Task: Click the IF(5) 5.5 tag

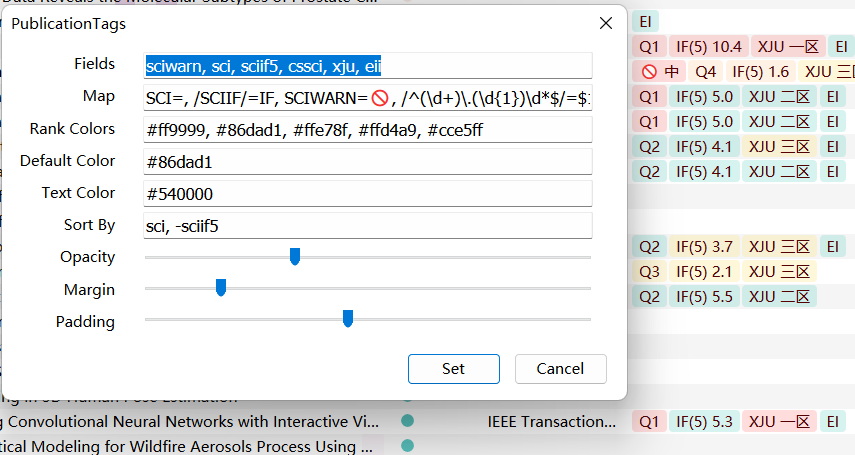Action: click(704, 297)
